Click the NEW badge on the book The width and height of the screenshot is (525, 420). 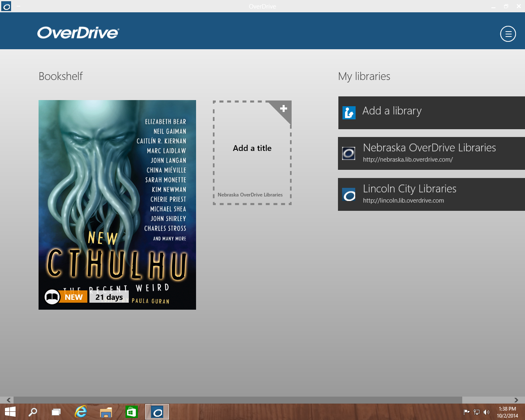click(x=73, y=297)
